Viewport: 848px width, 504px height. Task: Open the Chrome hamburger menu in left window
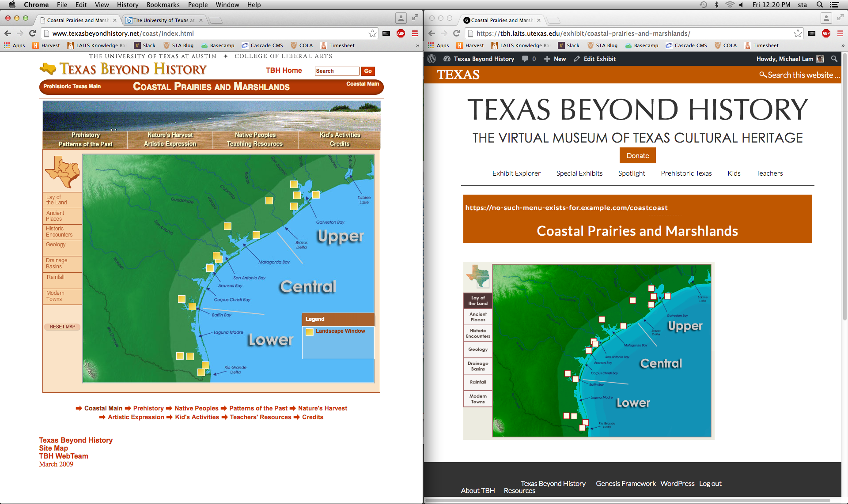tap(415, 33)
